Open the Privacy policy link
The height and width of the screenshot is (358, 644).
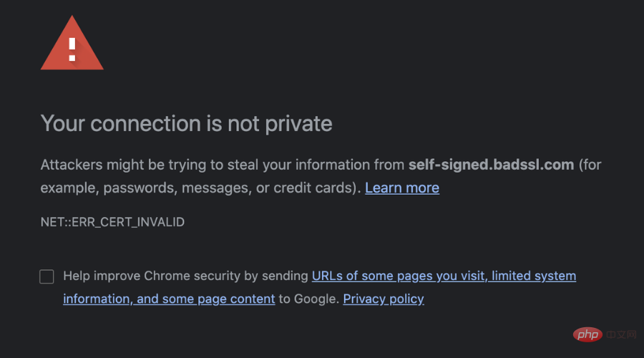pos(384,299)
